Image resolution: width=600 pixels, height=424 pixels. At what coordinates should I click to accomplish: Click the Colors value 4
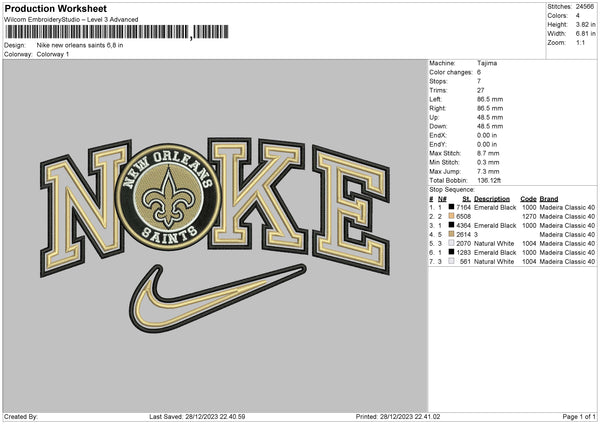pos(578,16)
